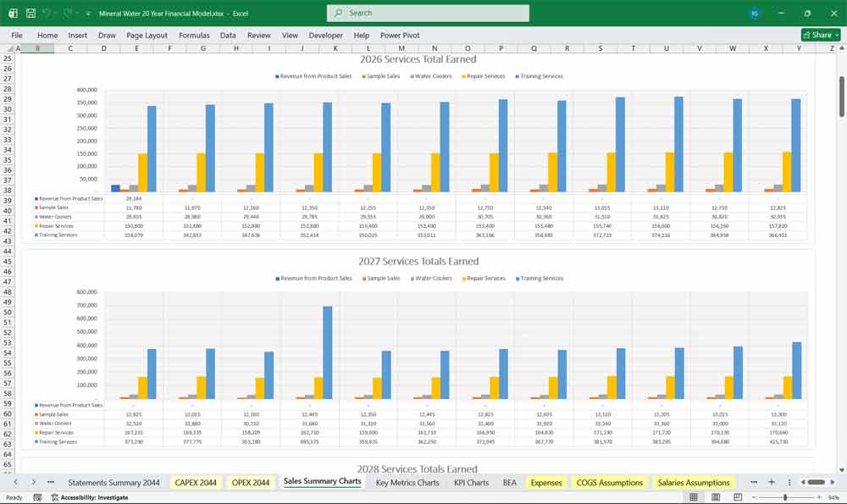Add a new sheet with plus icon
This screenshot has height=504, width=847.
pos(772,482)
